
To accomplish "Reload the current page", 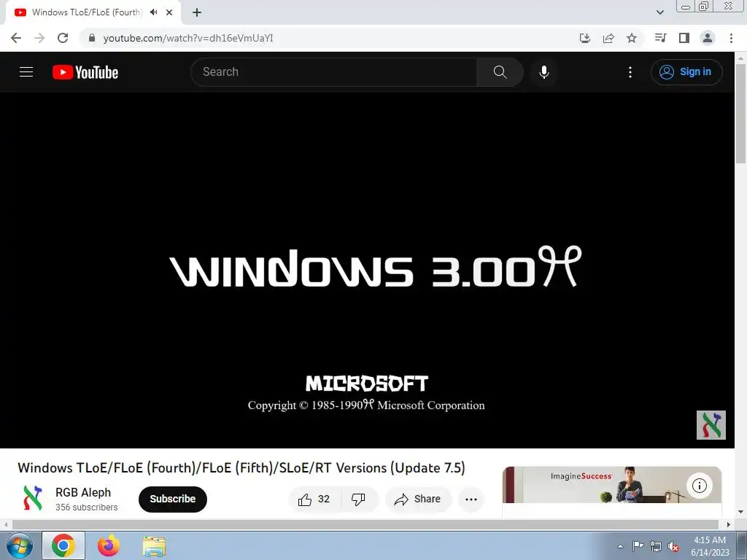I will point(63,38).
